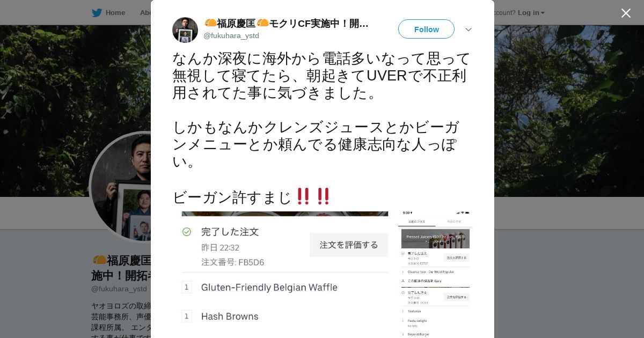The height and width of the screenshot is (338, 644).
Task: Expand the tweet options chevron
Action: (469, 30)
